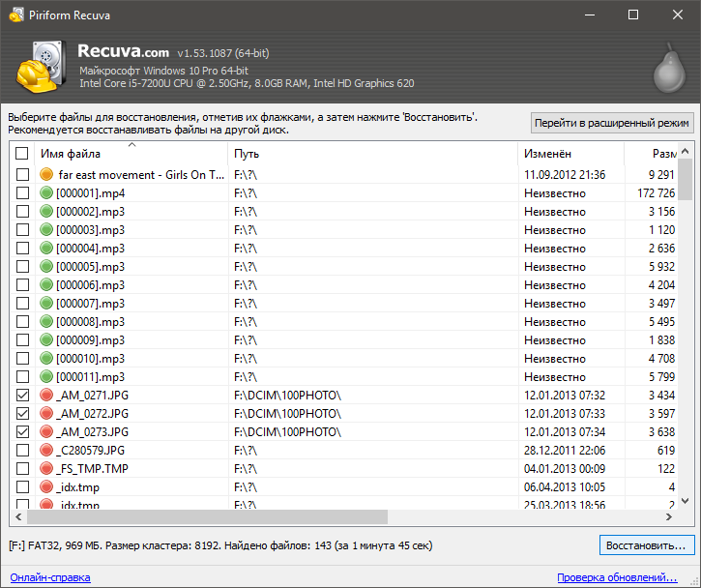Image resolution: width=701 pixels, height=588 pixels.
Task: Click the vertical scrollbar down arrow
Action: 685,501
